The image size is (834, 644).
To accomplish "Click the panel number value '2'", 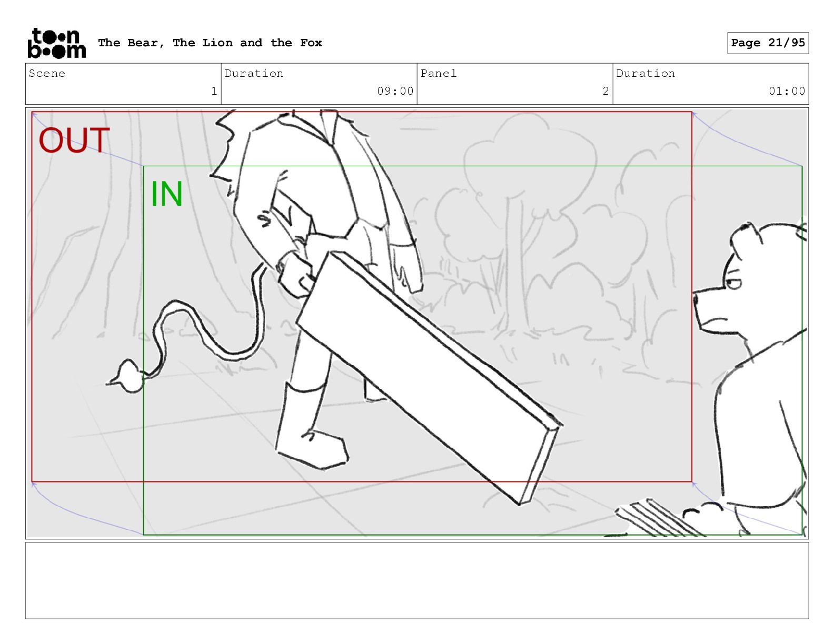I will [x=605, y=91].
